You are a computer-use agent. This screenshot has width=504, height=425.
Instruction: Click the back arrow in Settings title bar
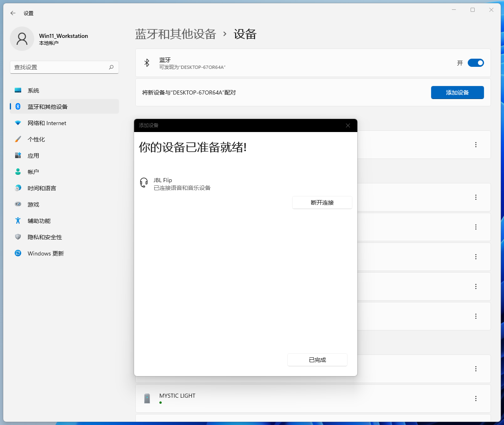[13, 13]
